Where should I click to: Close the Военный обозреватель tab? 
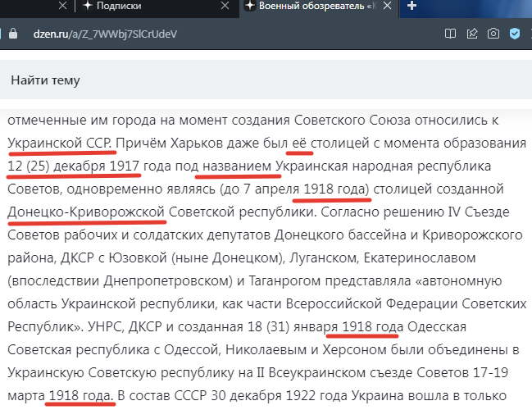coord(387,6)
